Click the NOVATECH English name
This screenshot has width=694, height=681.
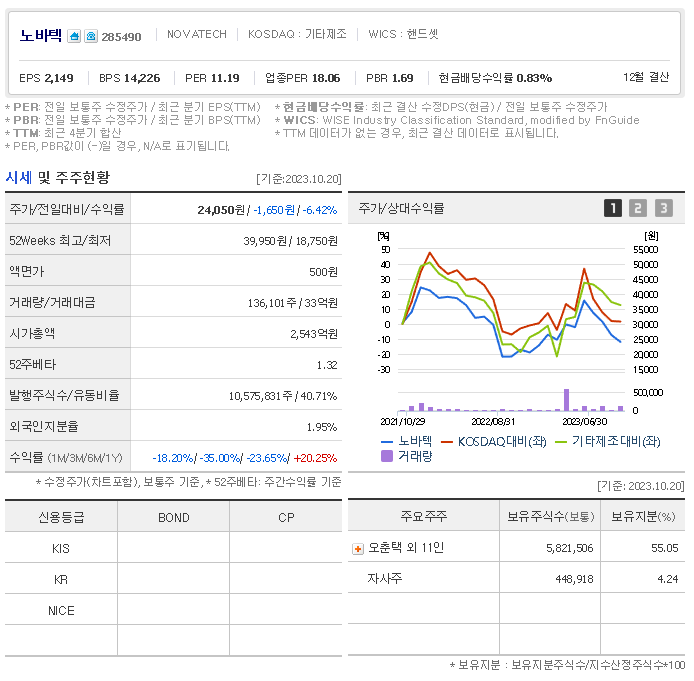tap(197, 34)
